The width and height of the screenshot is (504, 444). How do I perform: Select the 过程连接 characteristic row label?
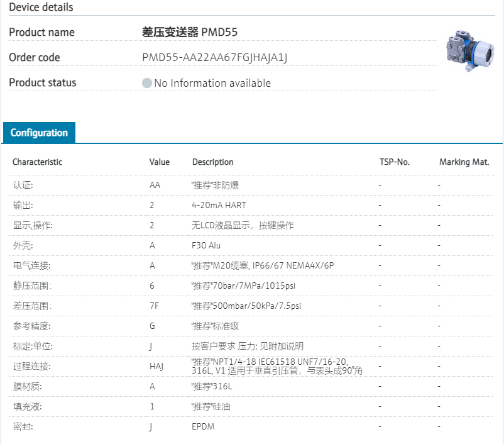(x=31, y=367)
